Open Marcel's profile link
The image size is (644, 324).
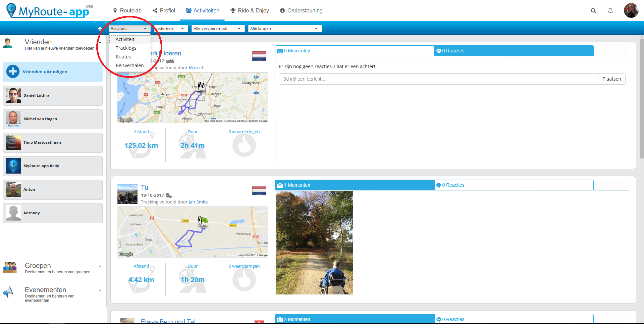[x=196, y=67]
